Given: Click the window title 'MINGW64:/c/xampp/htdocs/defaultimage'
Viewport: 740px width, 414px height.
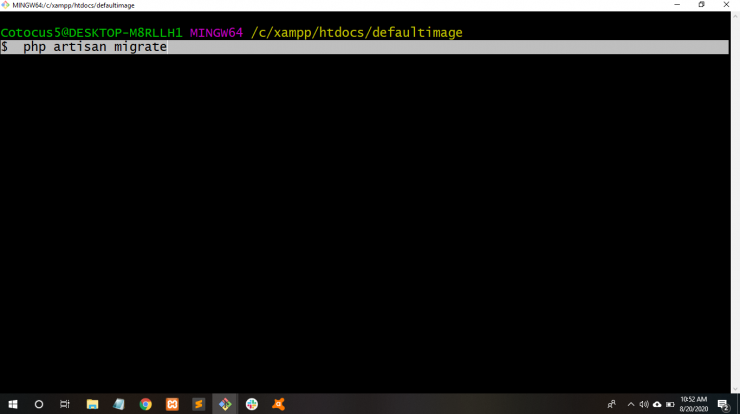Looking at the screenshot, I should coord(74,5).
